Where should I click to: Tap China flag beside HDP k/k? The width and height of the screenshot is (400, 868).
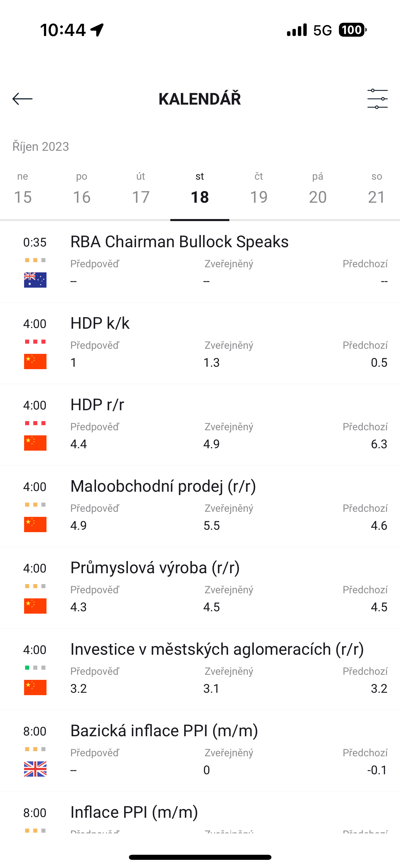click(35, 361)
